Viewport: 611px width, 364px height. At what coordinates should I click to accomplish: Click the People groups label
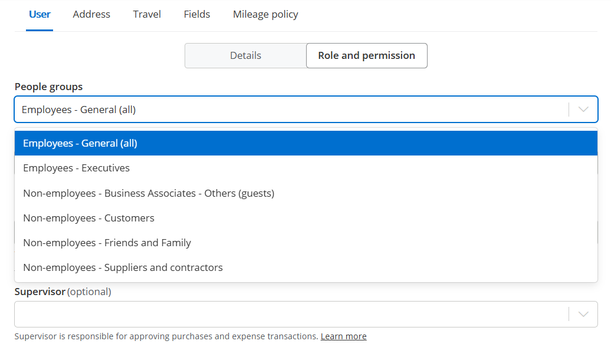48,87
